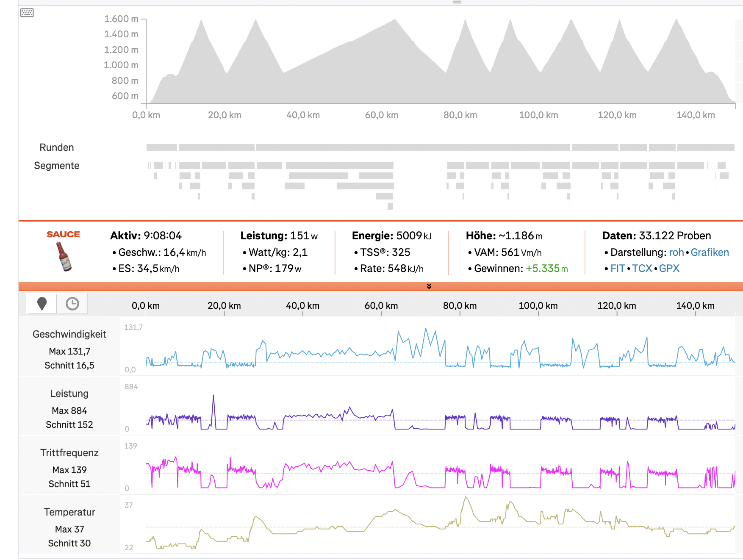Download the TCX file

click(642, 269)
